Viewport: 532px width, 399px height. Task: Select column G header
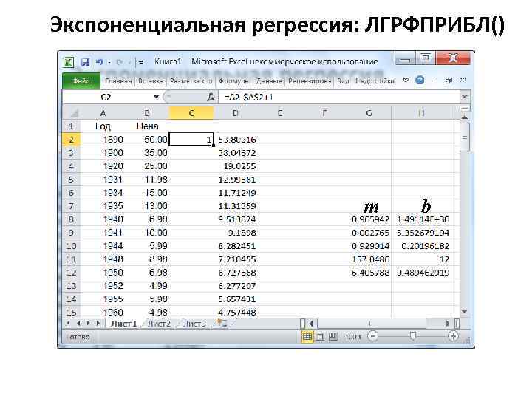pyautogui.click(x=369, y=113)
